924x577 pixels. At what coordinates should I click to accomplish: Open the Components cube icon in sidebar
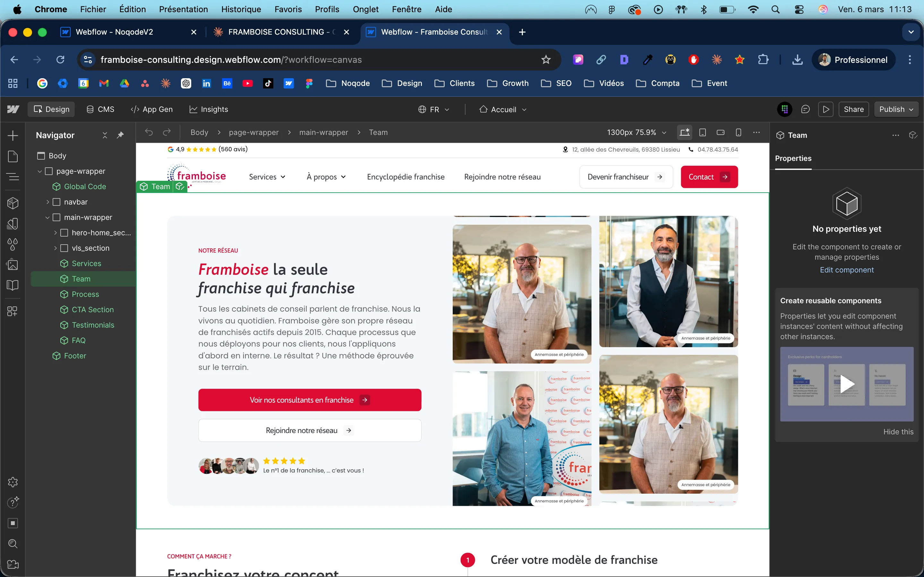click(x=13, y=203)
